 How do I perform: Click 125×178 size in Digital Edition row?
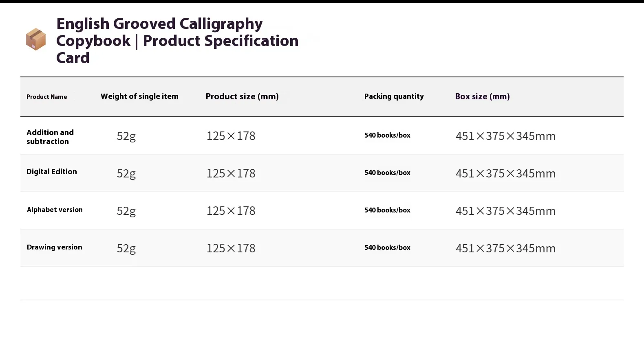click(231, 173)
